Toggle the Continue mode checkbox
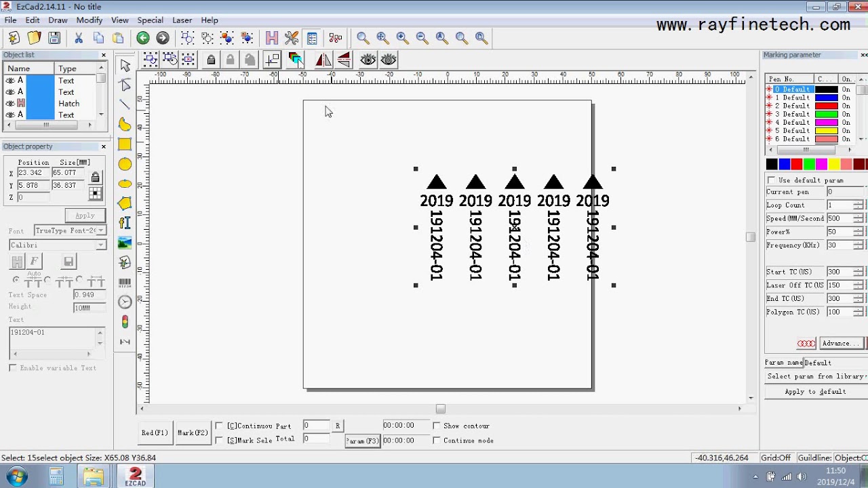The image size is (868, 488). (436, 440)
